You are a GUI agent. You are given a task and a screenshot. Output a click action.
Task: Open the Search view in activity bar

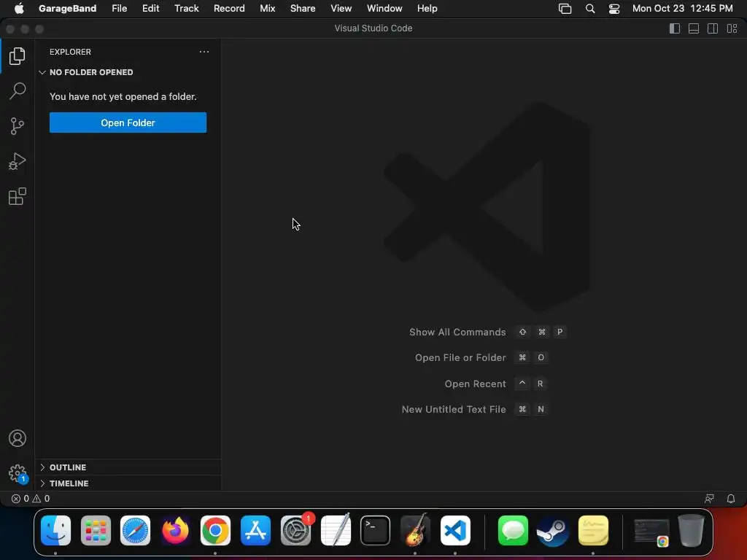[18, 91]
